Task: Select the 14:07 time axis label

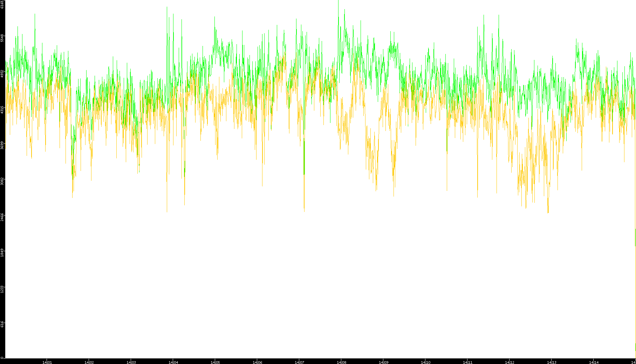Action: [x=299, y=362]
